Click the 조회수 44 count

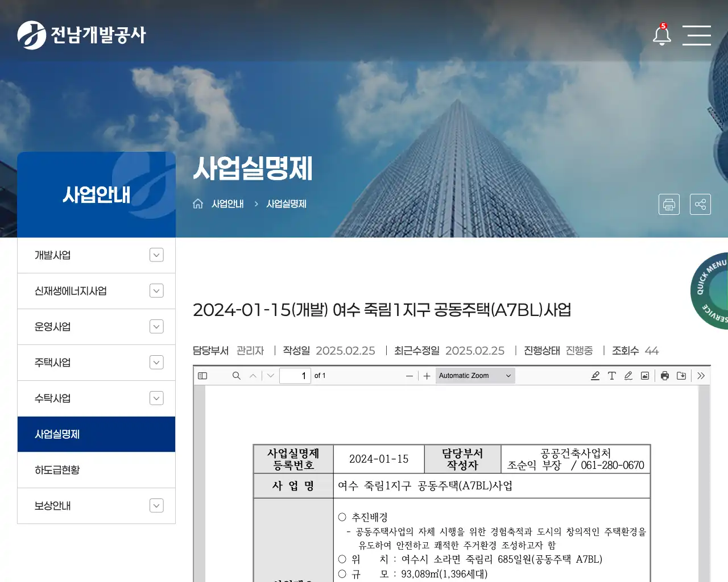[635, 351]
